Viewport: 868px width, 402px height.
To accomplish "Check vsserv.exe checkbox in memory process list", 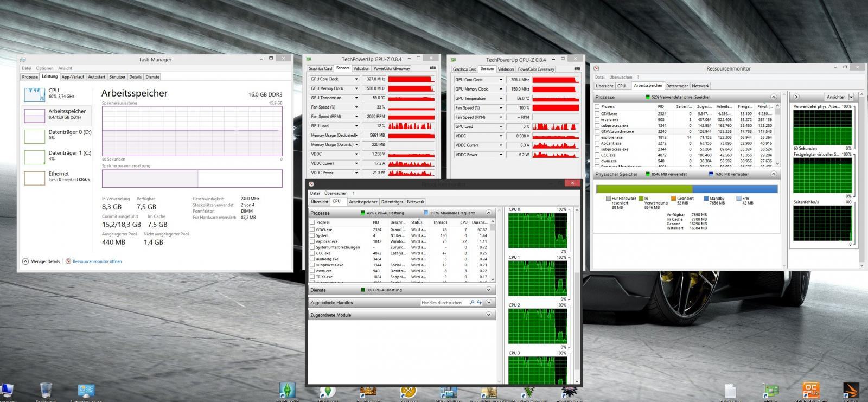I will coord(597,120).
